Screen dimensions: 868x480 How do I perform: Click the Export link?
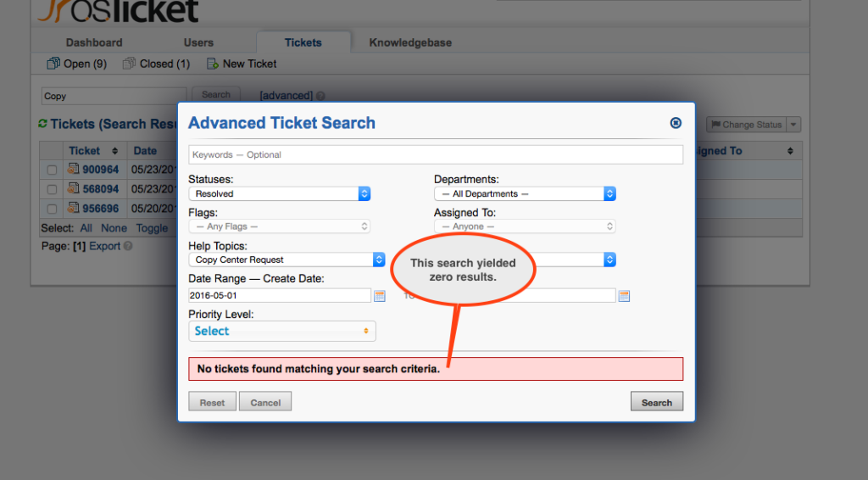(x=104, y=247)
